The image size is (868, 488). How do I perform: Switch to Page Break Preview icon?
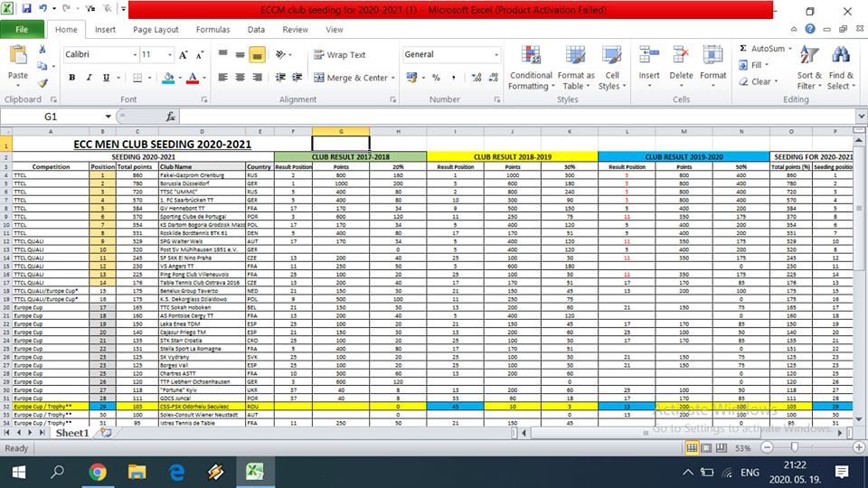tap(722, 448)
